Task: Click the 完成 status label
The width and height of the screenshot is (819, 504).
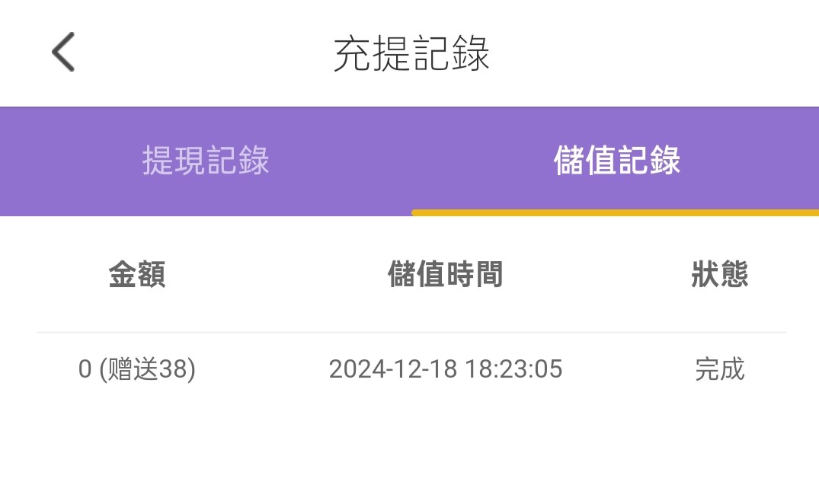Action: click(x=719, y=370)
